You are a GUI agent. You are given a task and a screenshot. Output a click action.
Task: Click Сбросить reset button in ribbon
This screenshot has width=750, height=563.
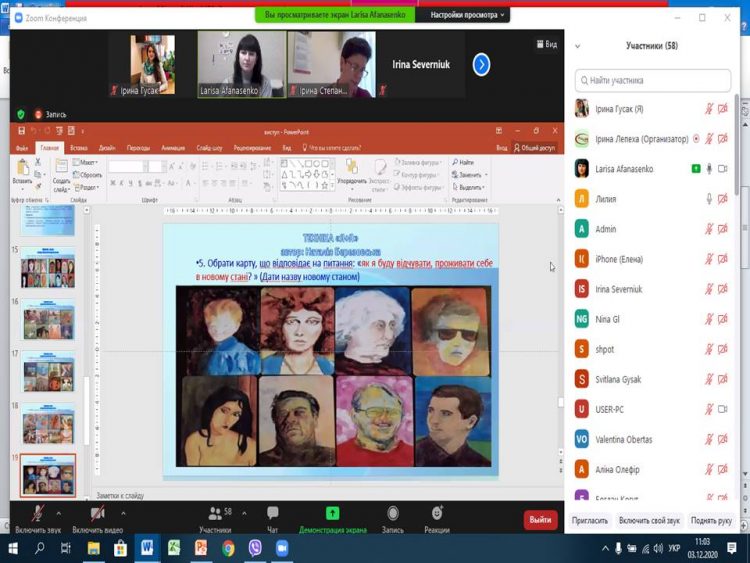[x=88, y=175]
